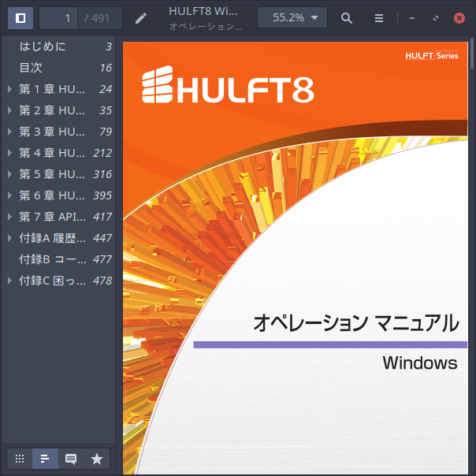Expand 第 5 章 outline entry arrow

(9, 174)
